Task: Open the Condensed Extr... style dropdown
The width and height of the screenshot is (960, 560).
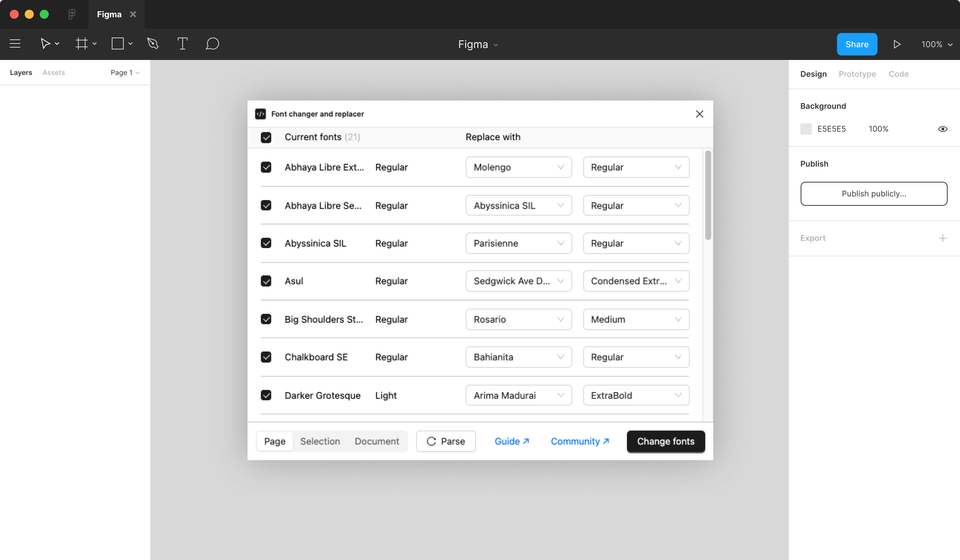Action: click(636, 281)
